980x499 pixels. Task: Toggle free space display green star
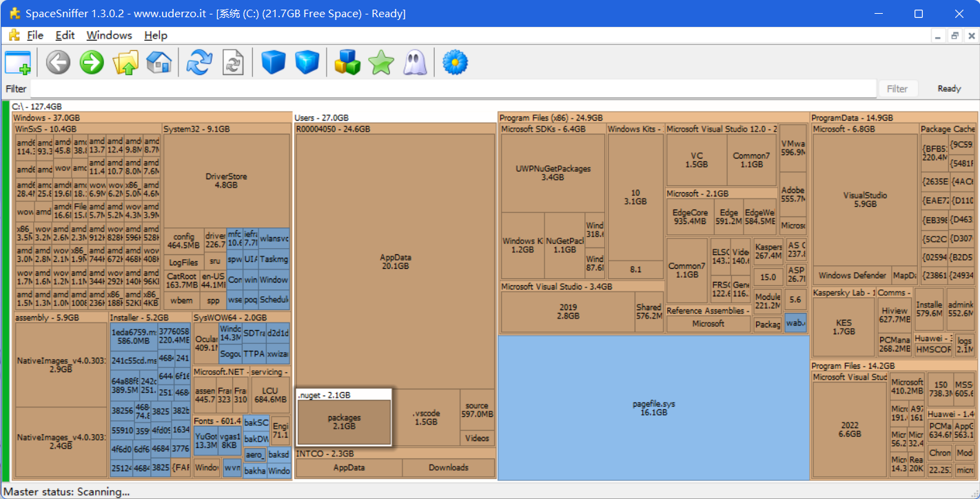(x=380, y=63)
